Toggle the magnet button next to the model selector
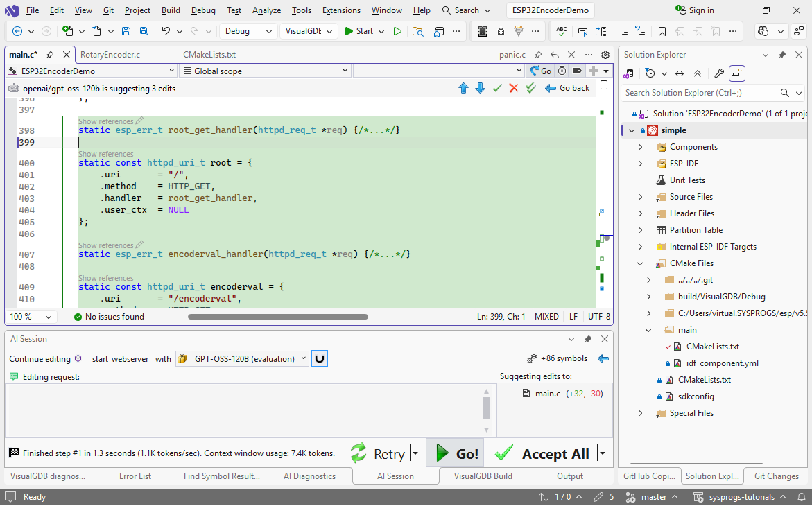The height and width of the screenshot is (506, 812). tap(319, 358)
